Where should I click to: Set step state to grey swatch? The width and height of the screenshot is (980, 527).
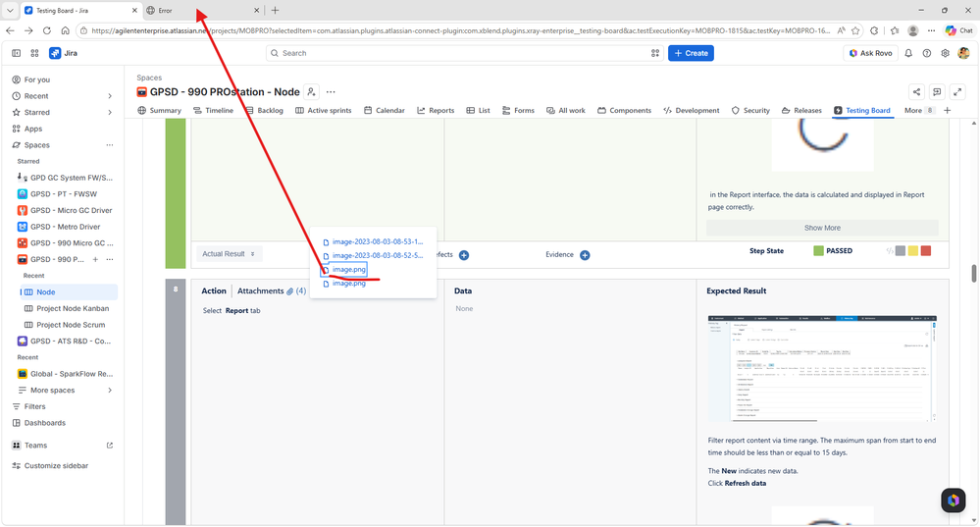pyautogui.click(x=900, y=250)
